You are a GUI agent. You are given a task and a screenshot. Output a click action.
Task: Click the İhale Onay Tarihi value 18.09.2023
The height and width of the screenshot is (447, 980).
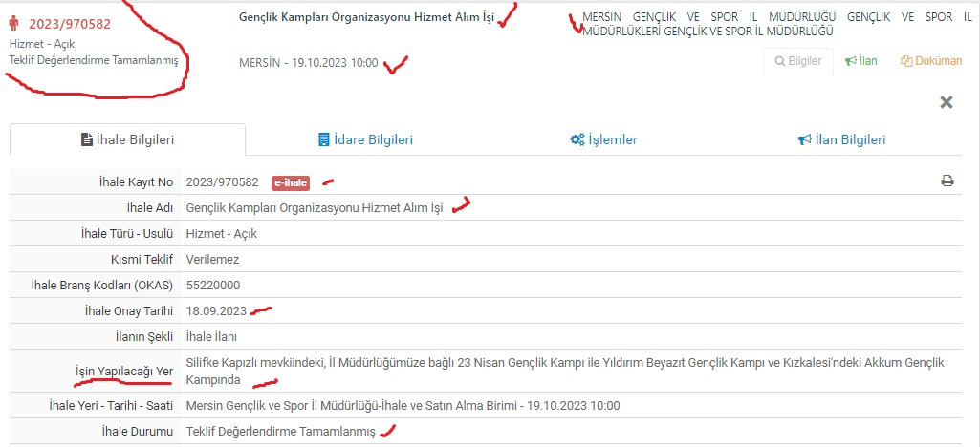tap(216, 311)
